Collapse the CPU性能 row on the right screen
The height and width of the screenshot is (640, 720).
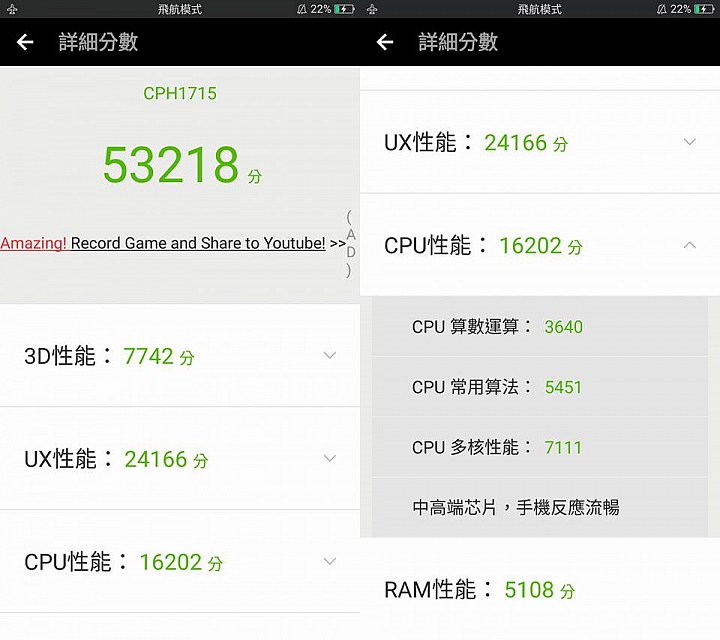pyautogui.click(x=540, y=245)
